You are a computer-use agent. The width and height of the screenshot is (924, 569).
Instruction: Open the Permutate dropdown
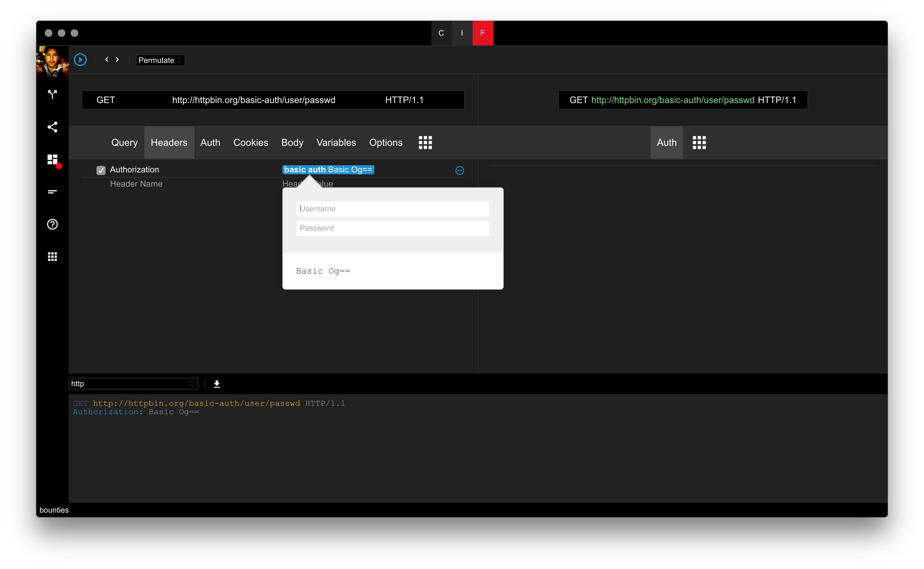click(x=160, y=60)
